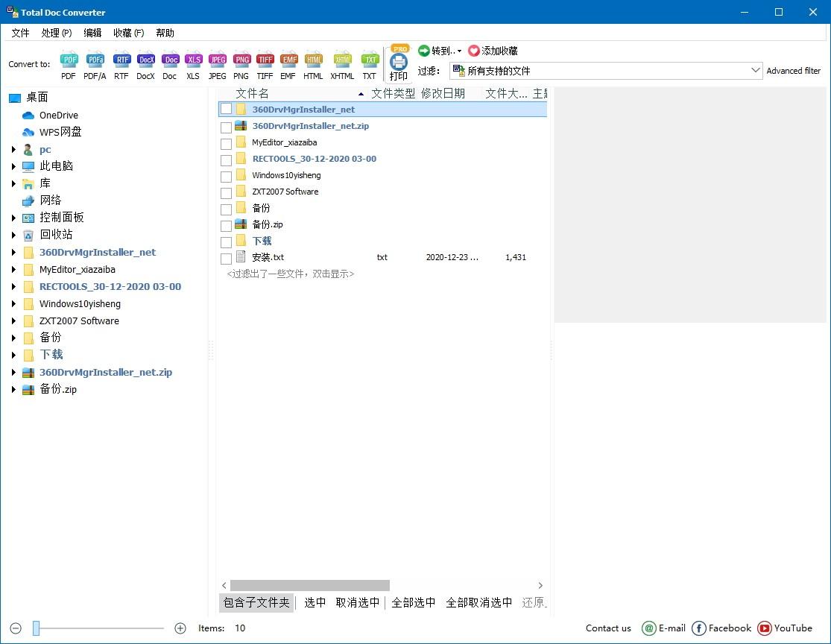Screen dimensions: 831x644
Task: Choose EMF conversion icon
Action: 289,60
